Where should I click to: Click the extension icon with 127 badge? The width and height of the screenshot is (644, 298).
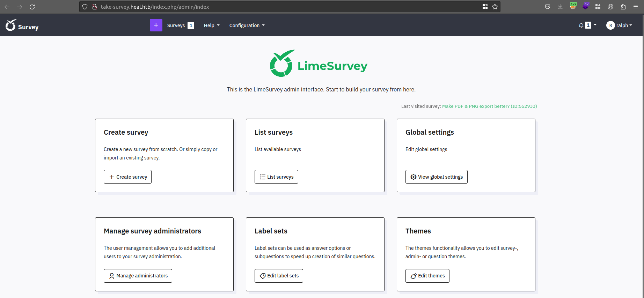pyautogui.click(x=573, y=6)
